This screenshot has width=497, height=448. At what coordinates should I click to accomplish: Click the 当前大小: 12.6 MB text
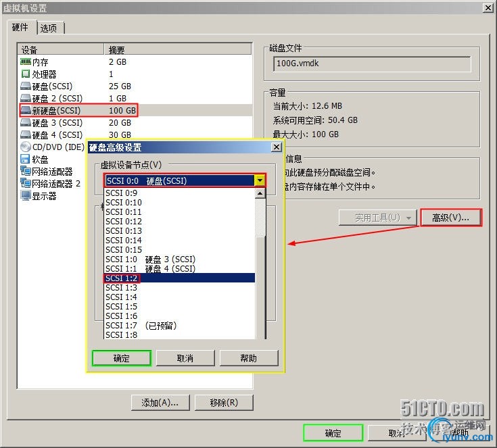[308, 106]
